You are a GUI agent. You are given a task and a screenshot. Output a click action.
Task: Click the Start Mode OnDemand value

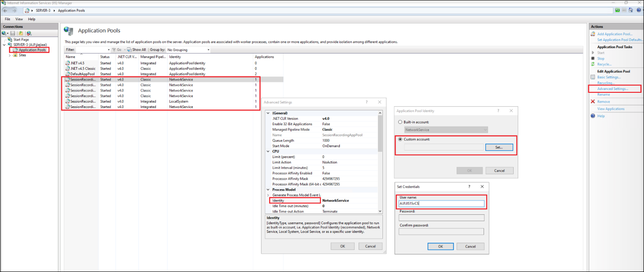point(330,146)
